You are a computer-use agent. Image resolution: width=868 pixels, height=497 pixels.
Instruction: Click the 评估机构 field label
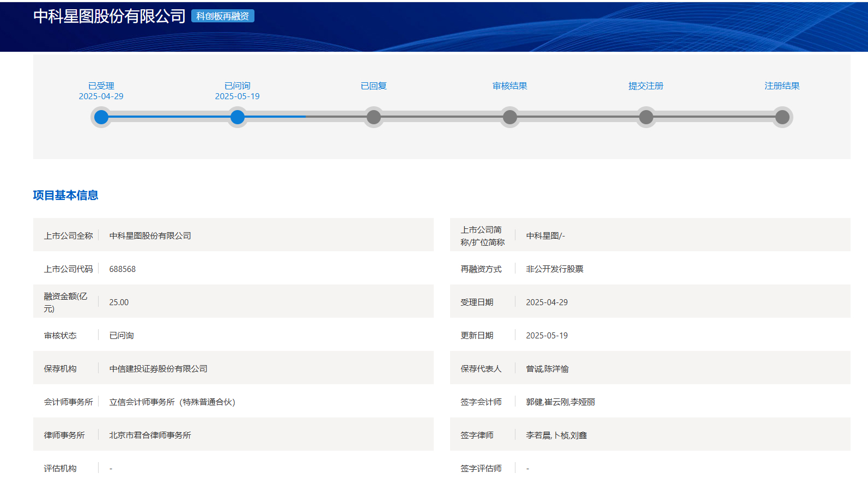(60, 469)
